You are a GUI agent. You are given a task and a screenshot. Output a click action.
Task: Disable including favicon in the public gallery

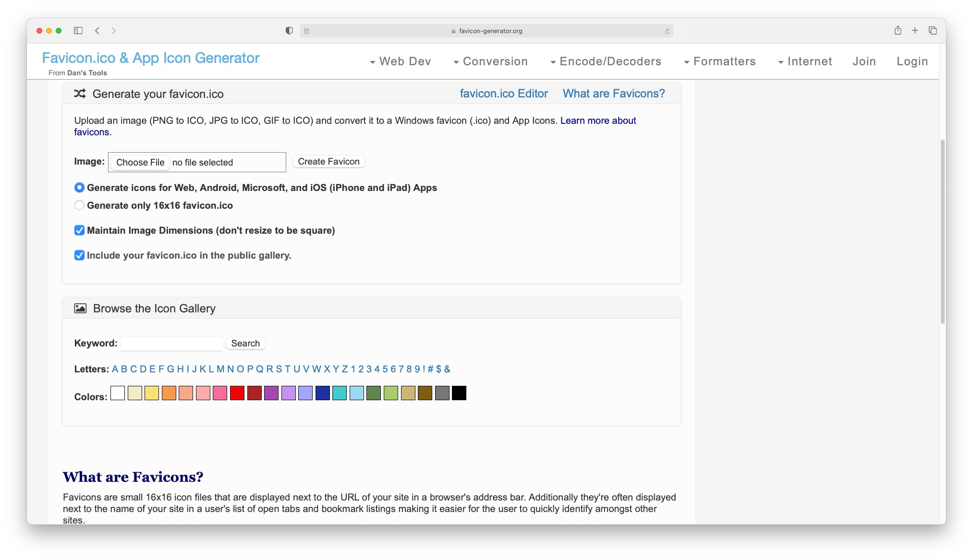pos(79,255)
